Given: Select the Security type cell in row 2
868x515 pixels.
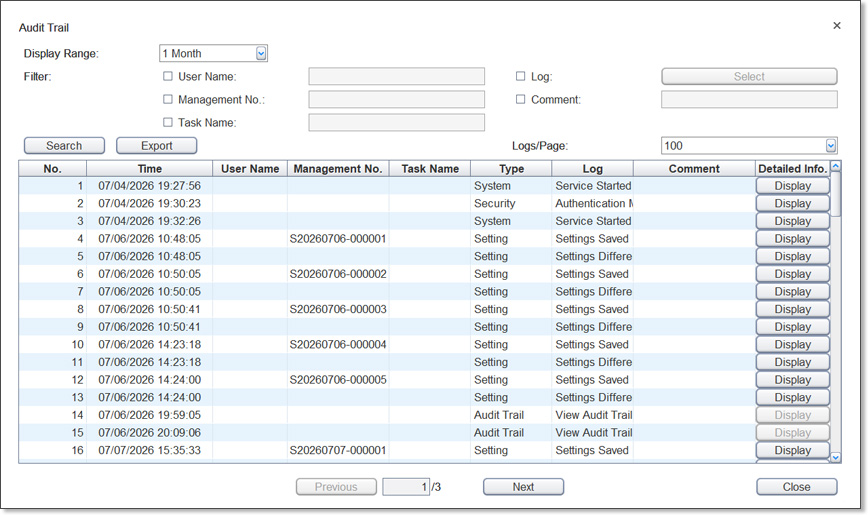Looking at the screenshot, I should 511,204.
